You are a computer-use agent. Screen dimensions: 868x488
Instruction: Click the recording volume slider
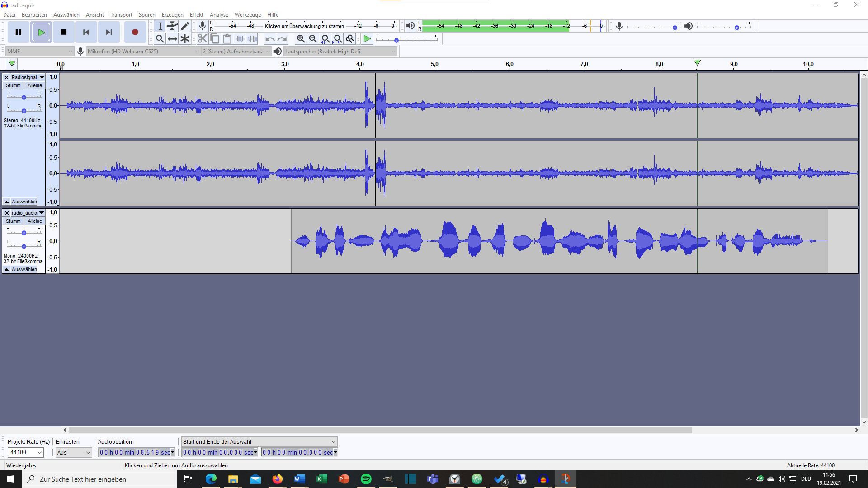pyautogui.click(x=654, y=28)
